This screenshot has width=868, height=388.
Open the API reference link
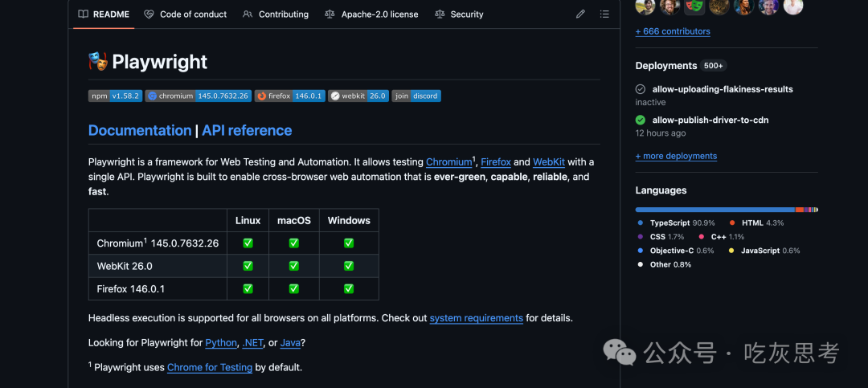[247, 130]
